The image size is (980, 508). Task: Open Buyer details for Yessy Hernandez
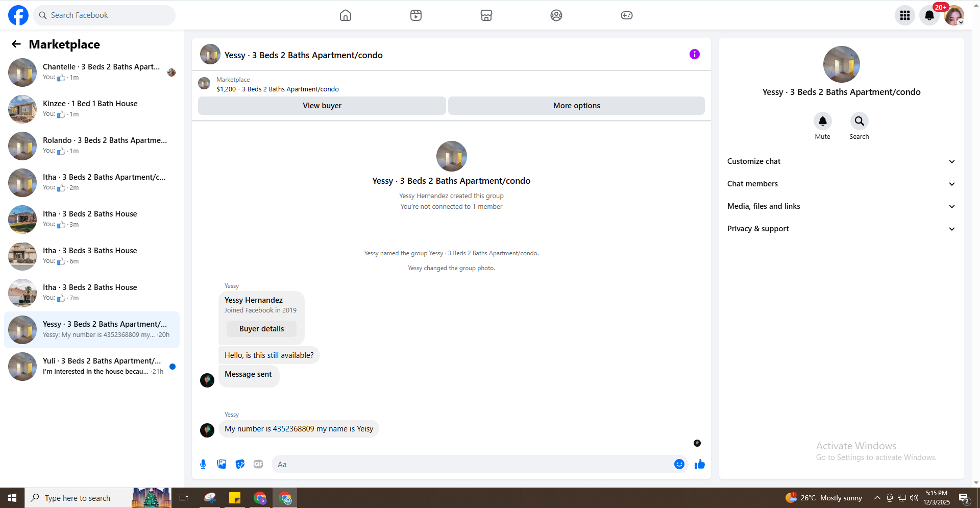tap(261, 329)
